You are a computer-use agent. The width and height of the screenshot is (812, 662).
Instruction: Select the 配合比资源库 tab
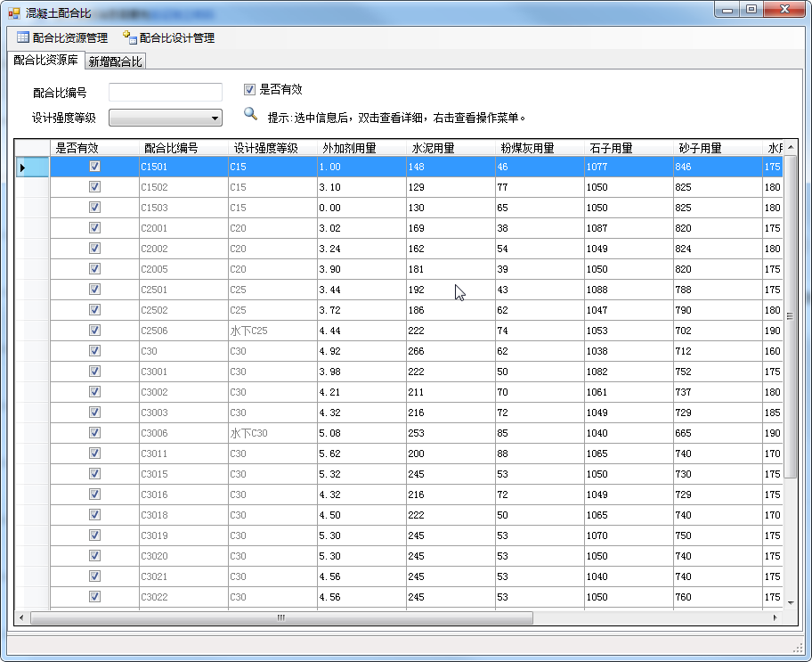(45, 61)
